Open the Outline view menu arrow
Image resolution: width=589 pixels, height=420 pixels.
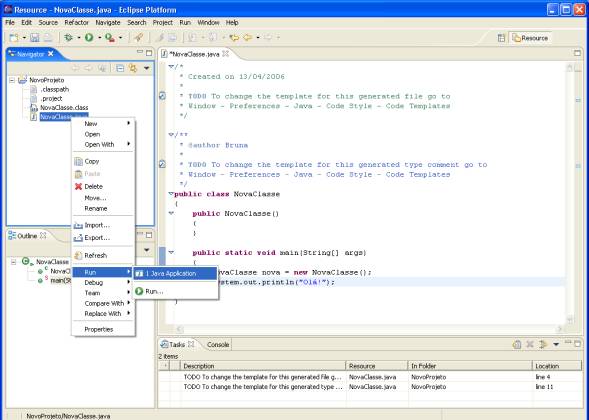pos(147,250)
